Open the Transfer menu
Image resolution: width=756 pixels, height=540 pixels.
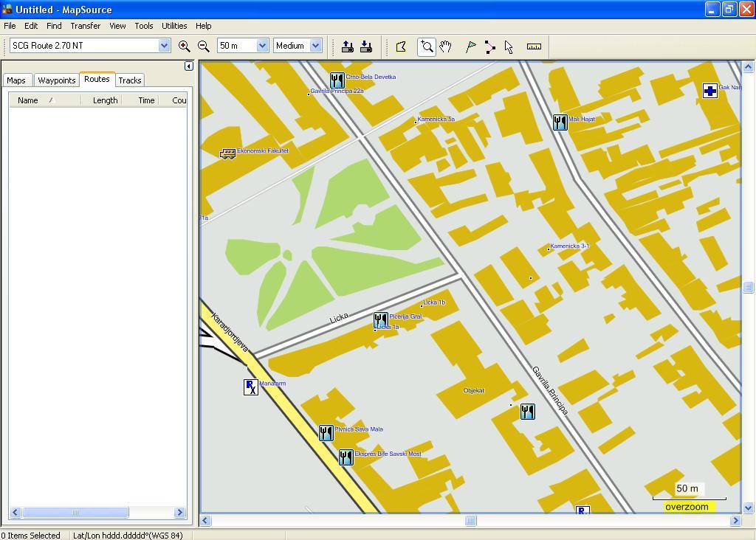[x=85, y=26]
